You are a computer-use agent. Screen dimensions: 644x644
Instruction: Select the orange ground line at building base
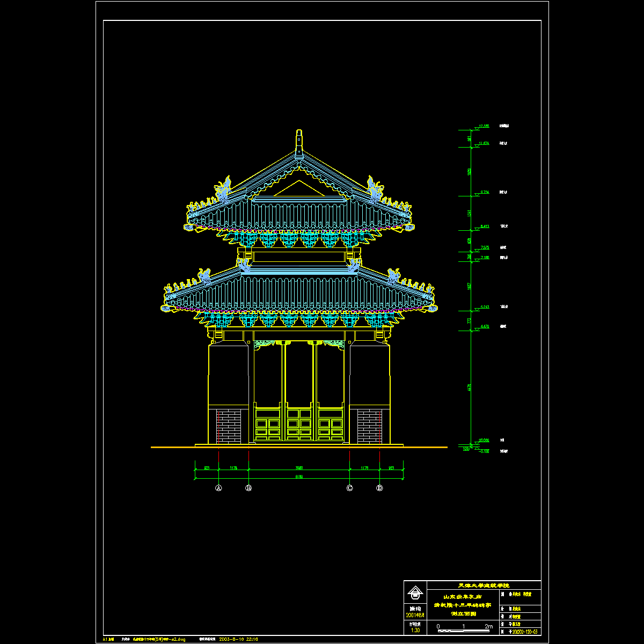tap(298, 447)
